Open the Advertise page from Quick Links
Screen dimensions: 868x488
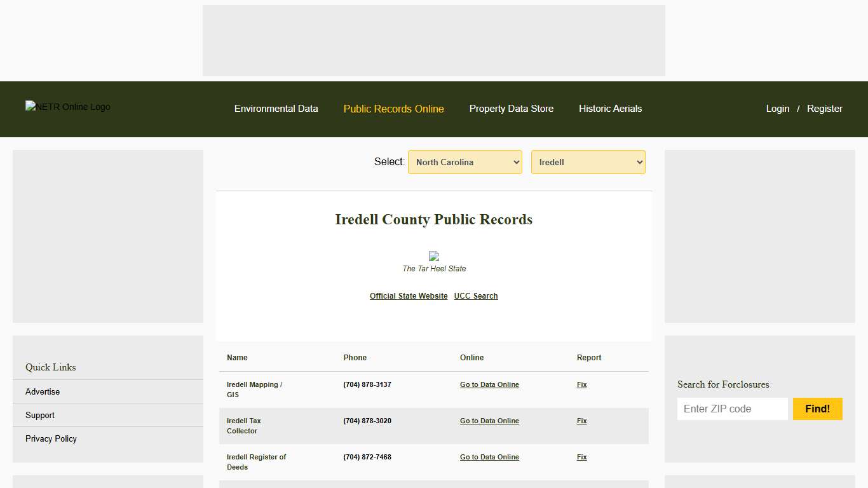tap(43, 391)
